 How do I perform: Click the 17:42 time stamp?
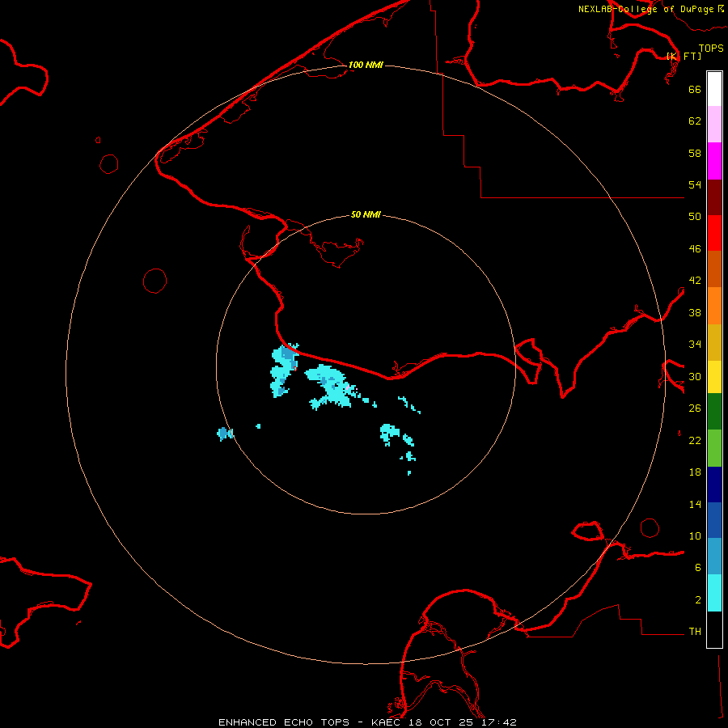tap(498, 722)
